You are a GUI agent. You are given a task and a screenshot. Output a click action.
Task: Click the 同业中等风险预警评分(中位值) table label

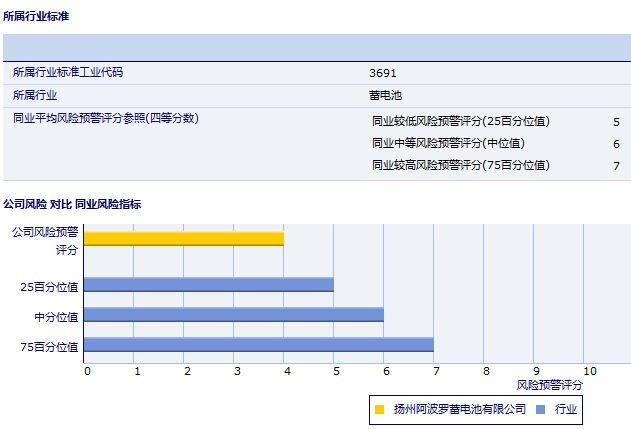pos(448,144)
